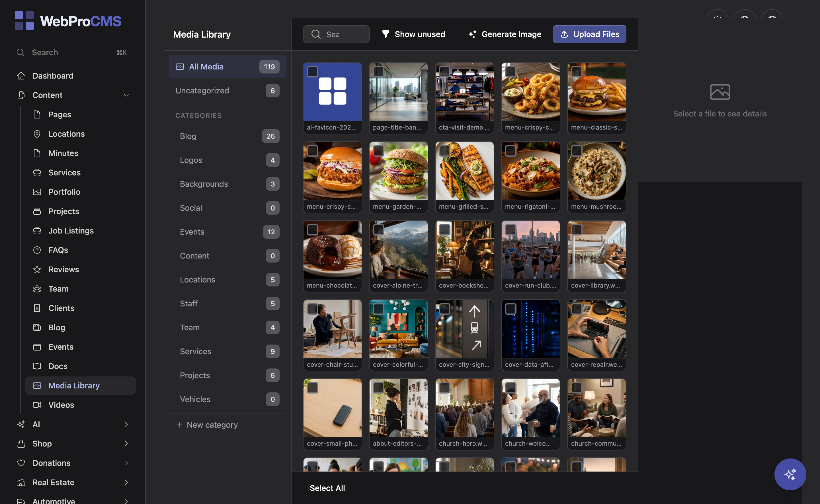Click the FAQs question mark icon
Screen dimensions: 820x504
37,250
